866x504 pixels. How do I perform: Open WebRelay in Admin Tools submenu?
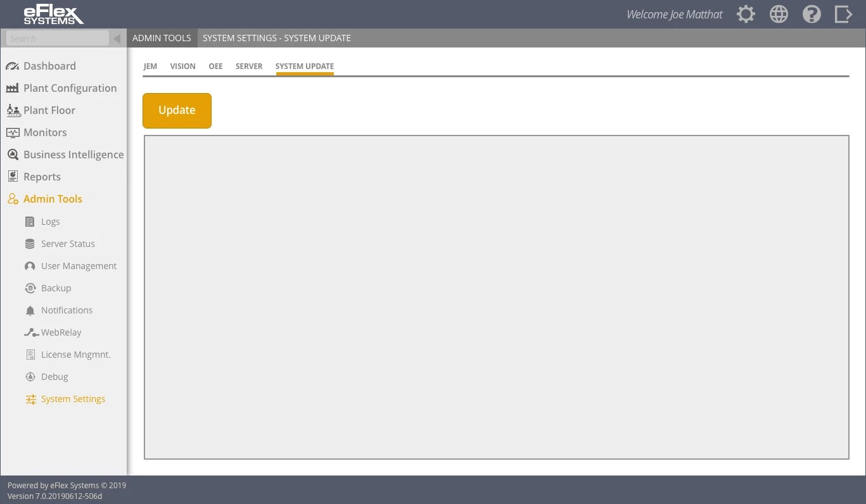pos(61,332)
